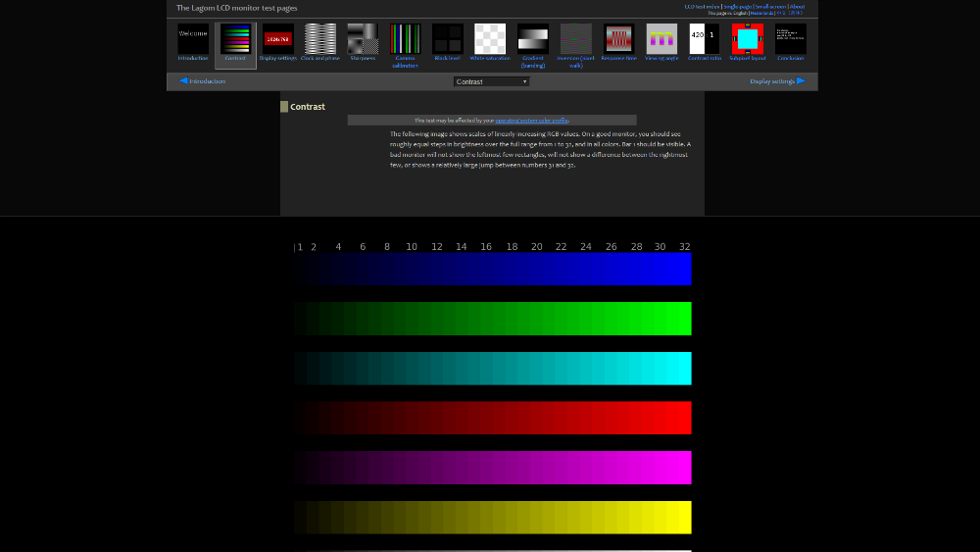Open the Conclusion page thumbnail
The width and height of the screenshot is (980, 552).
(790, 39)
